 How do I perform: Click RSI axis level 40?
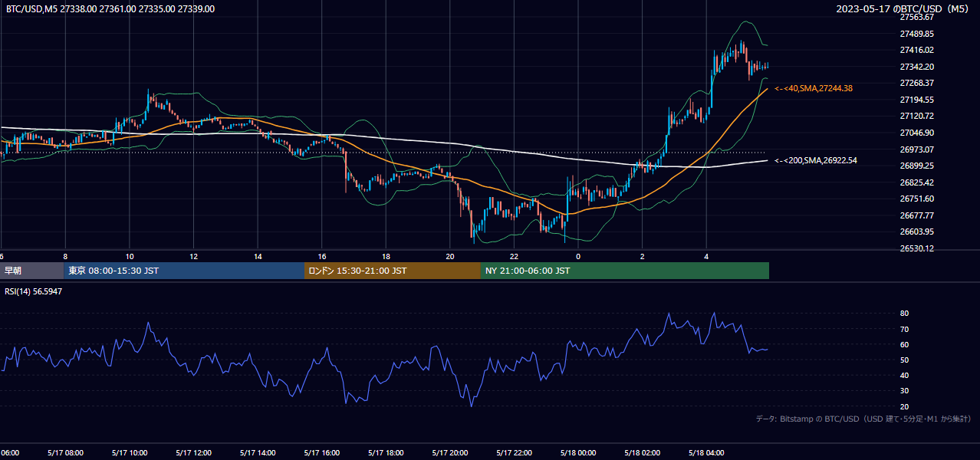pos(905,375)
